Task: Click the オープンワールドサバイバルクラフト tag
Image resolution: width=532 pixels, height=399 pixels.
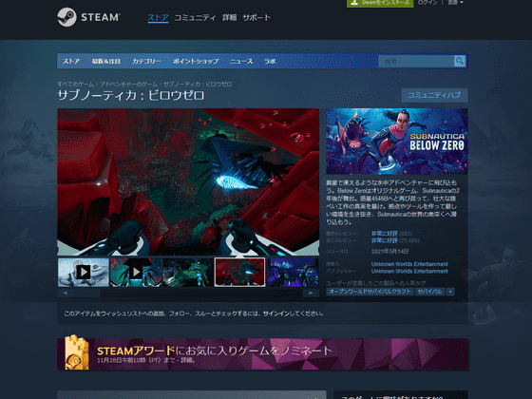Action: [x=370, y=292]
